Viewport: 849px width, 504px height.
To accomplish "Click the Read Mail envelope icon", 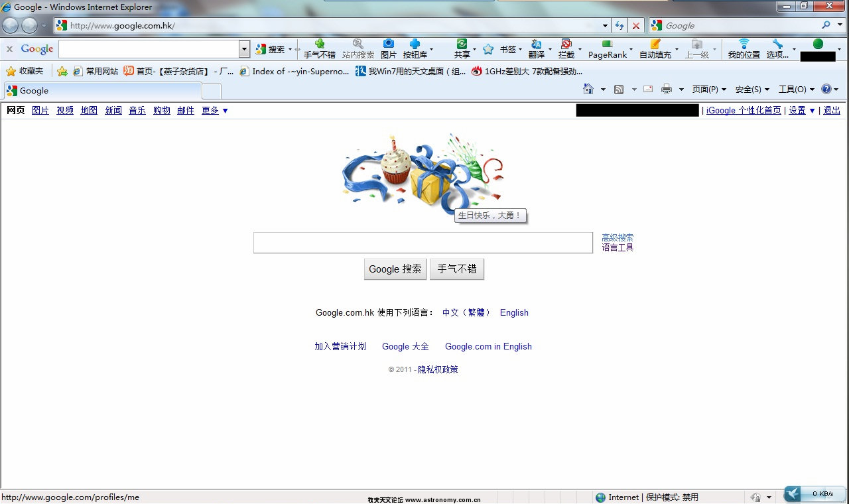I will tap(648, 90).
